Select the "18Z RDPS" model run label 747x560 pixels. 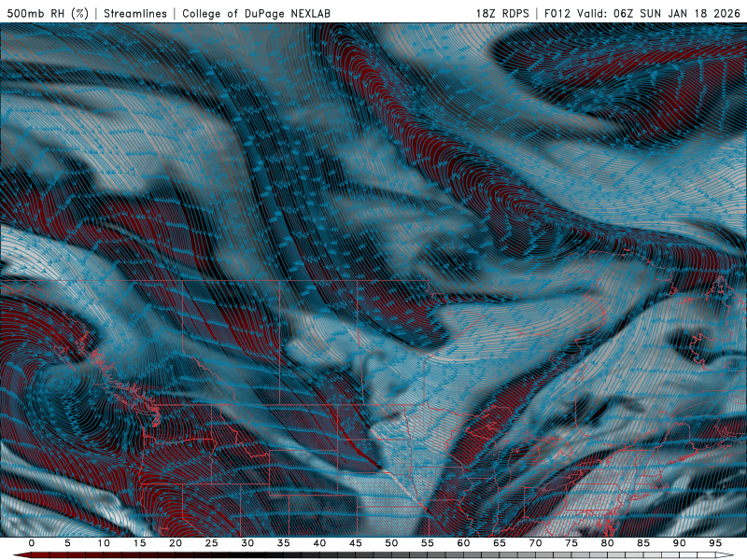502,13
